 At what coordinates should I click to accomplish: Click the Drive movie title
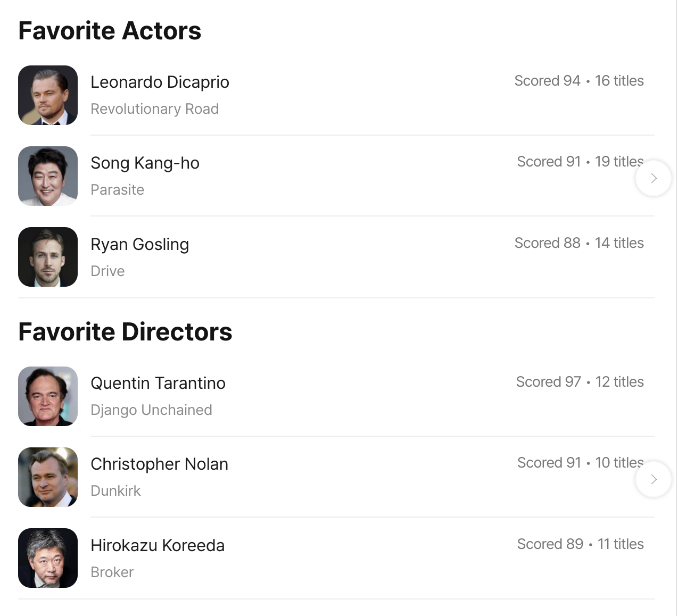(x=108, y=271)
